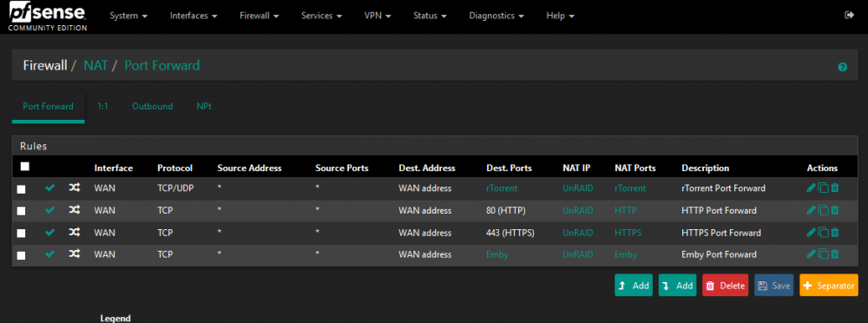Expand the Diagnostics menu

click(496, 16)
